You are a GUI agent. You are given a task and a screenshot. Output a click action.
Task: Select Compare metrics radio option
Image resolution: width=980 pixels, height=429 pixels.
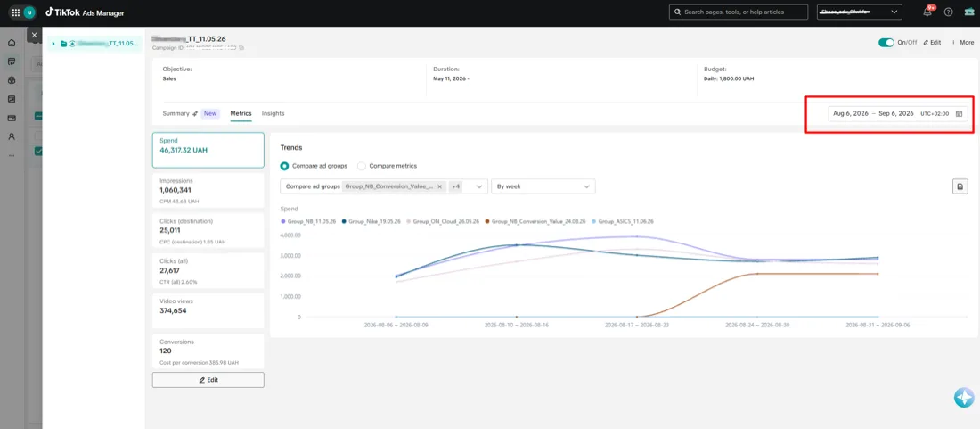(x=361, y=166)
